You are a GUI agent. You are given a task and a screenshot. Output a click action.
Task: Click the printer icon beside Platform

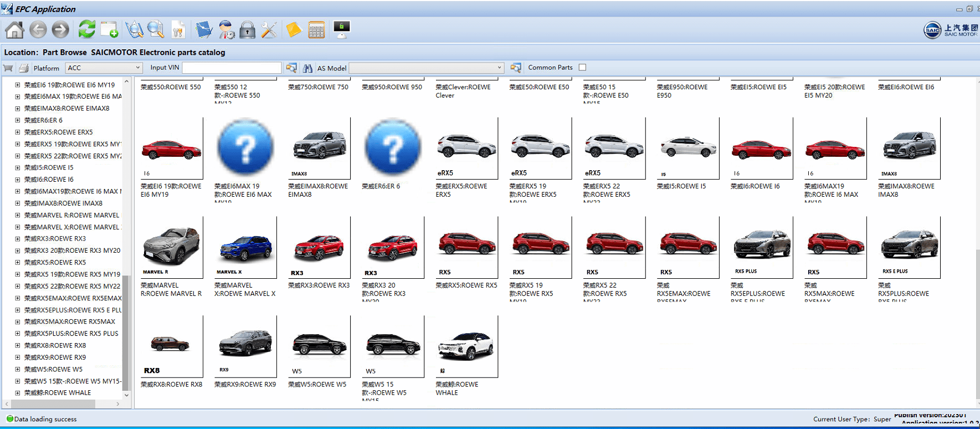[x=24, y=68]
